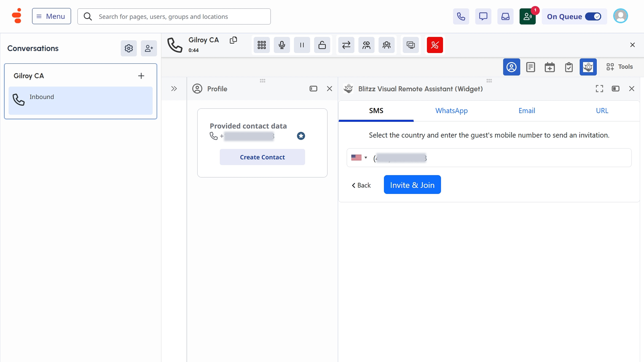Screen dimensions: 644x362
Task: Click the guest mobile number field
Action: tap(503, 158)
